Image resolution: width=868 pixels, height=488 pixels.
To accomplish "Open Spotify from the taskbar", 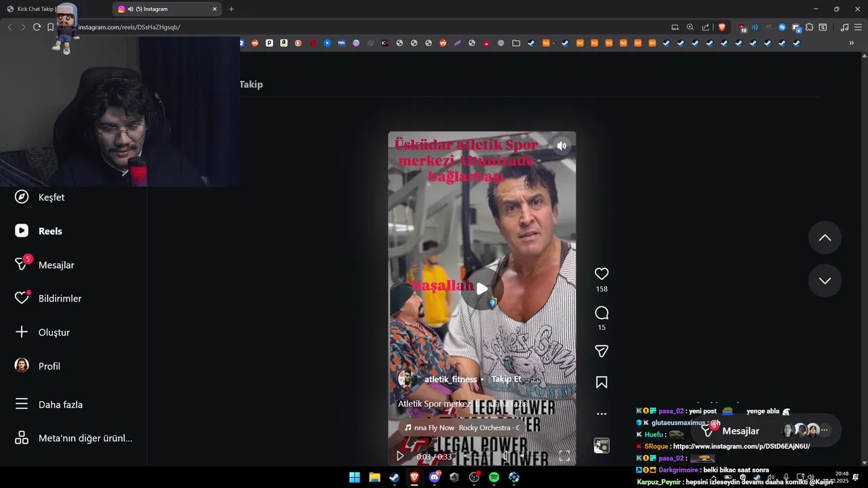I will point(494,477).
